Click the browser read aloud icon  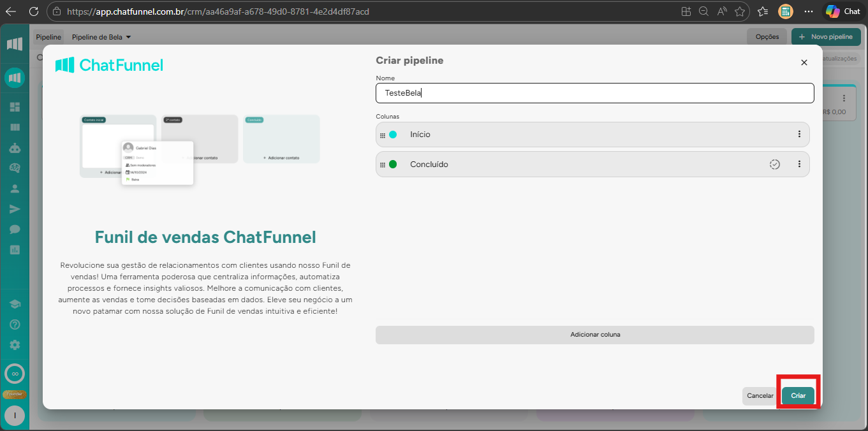pyautogui.click(x=722, y=11)
